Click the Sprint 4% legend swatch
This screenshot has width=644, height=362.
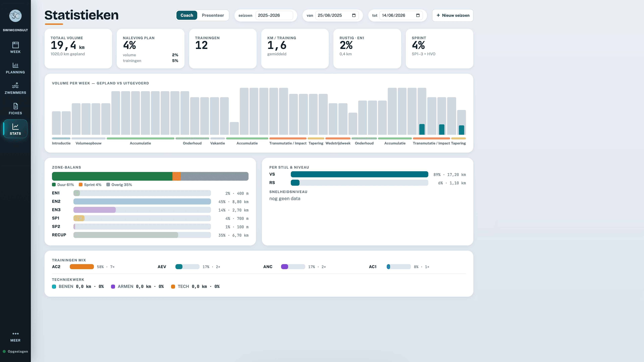(x=80, y=185)
